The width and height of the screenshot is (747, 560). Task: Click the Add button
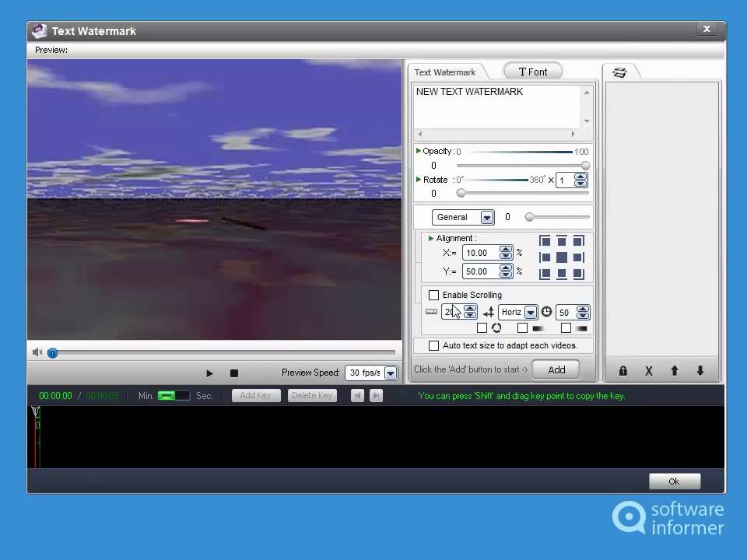pyautogui.click(x=556, y=370)
